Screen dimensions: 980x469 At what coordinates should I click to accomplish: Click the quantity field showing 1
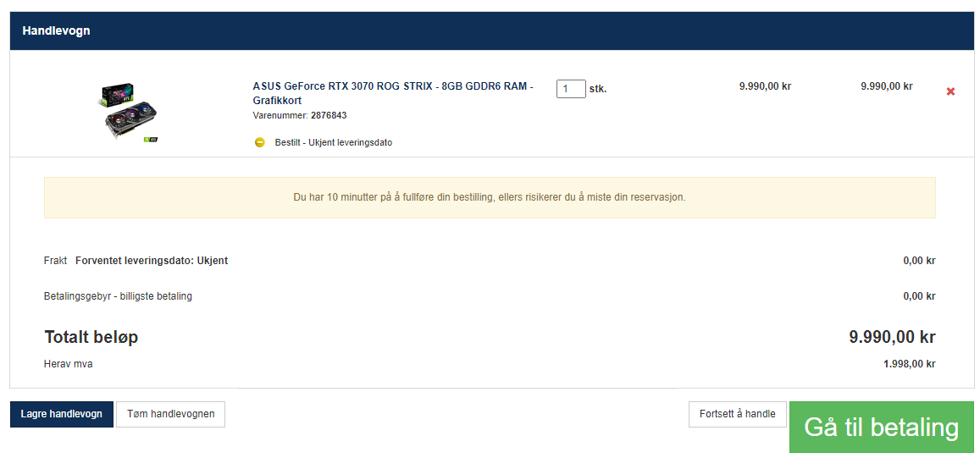(x=571, y=89)
